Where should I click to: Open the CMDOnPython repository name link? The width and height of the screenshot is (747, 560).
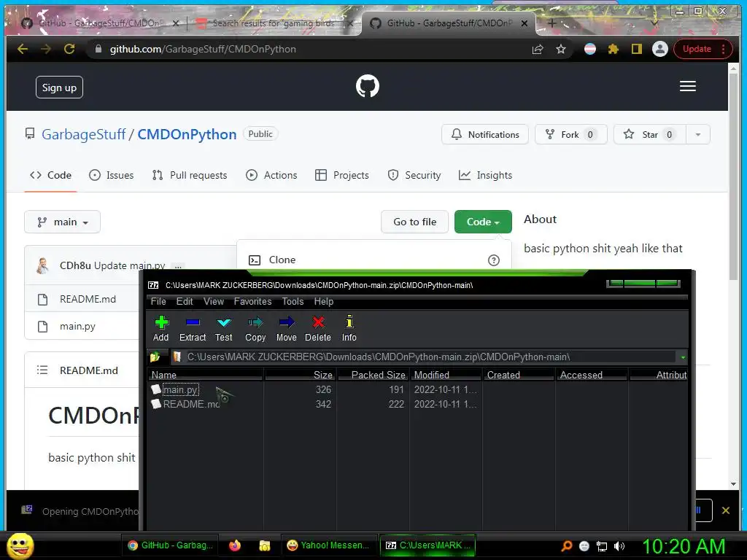point(187,134)
